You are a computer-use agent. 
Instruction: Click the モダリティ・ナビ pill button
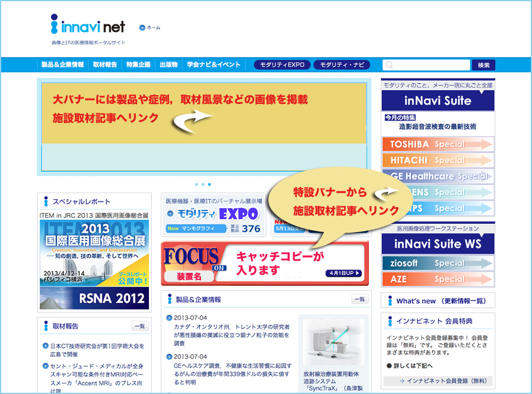(342, 65)
